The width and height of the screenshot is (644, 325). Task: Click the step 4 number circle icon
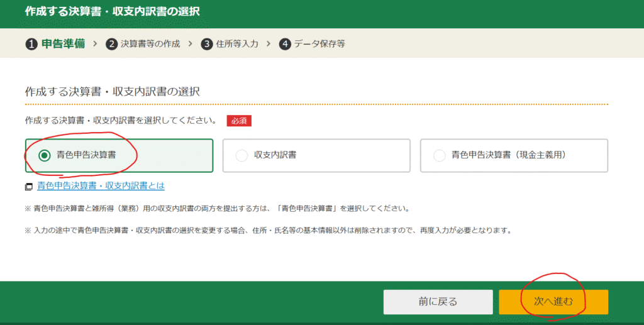pyautogui.click(x=286, y=44)
